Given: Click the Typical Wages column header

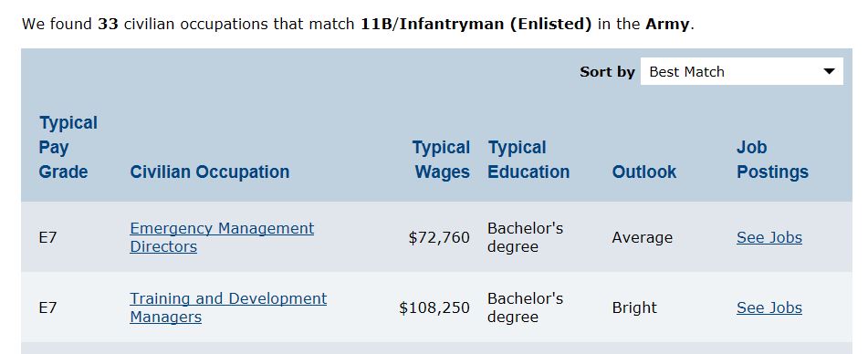Looking at the screenshot, I should click(441, 160).
